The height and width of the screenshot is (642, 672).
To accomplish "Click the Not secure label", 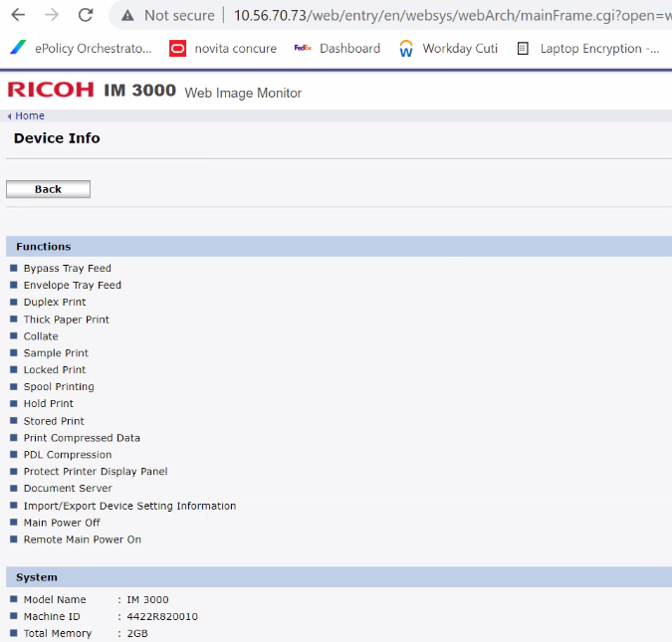I will pos(179,16).
